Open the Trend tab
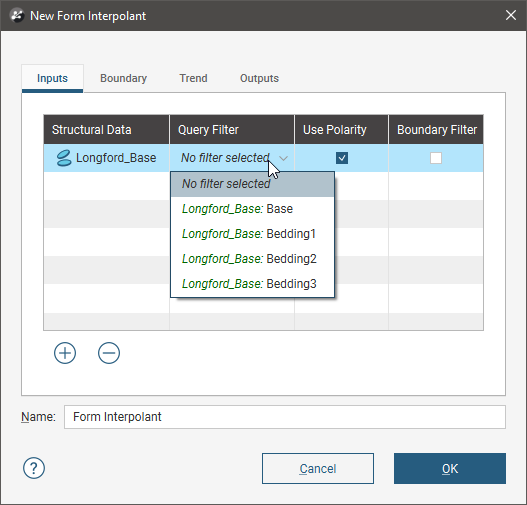 [193, 78]
